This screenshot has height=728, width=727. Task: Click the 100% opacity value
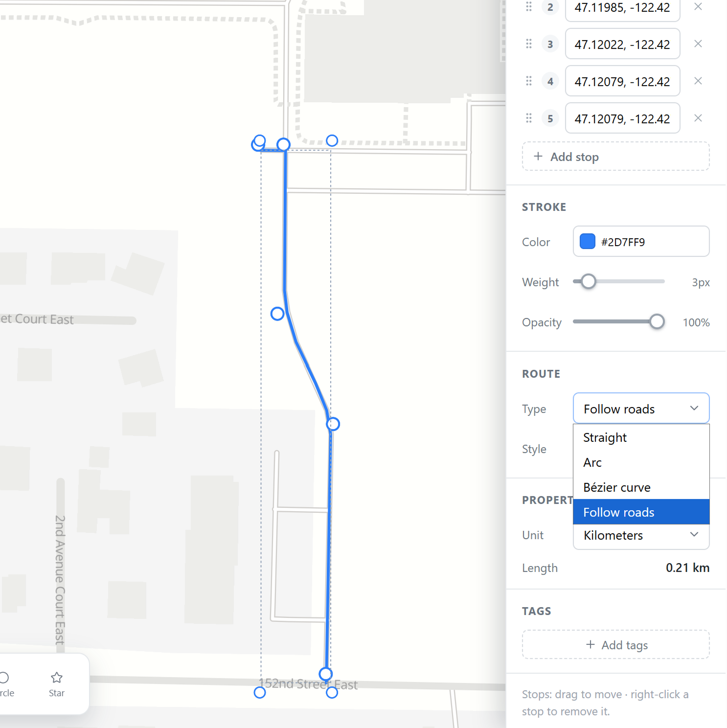click(696, 322)
